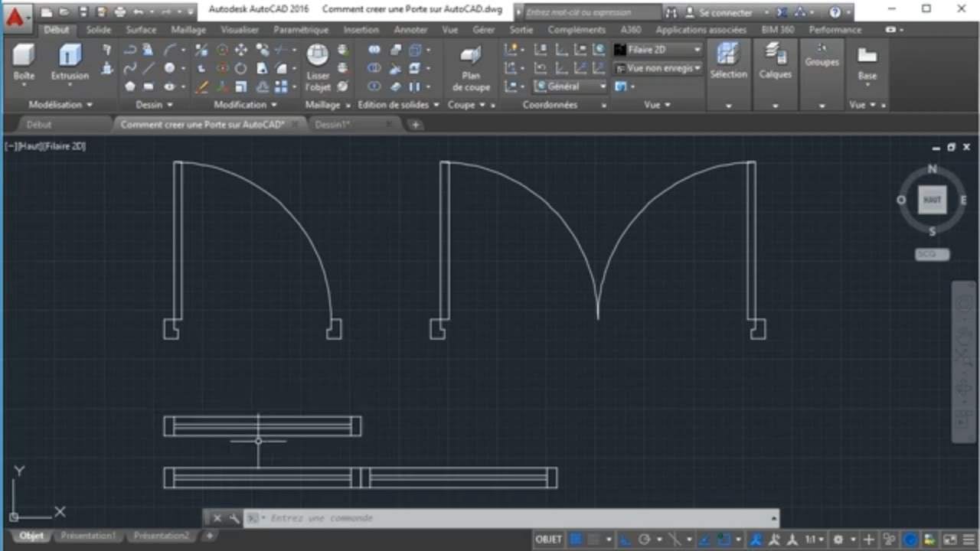Select the Polyline tool in Dessin panel
The width and height of the screenshot is (980, 551).
tap(130, 50)
